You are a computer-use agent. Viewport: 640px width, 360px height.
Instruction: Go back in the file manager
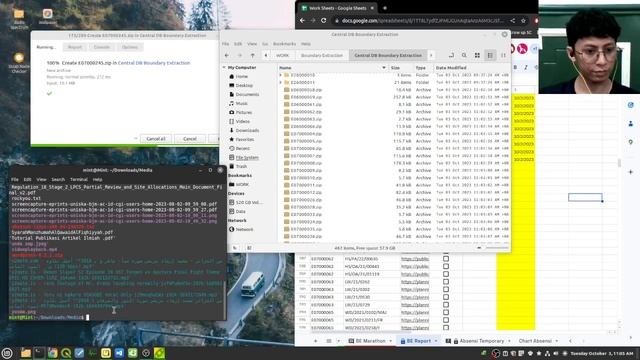pyautogui.click(x=227, y=56)
